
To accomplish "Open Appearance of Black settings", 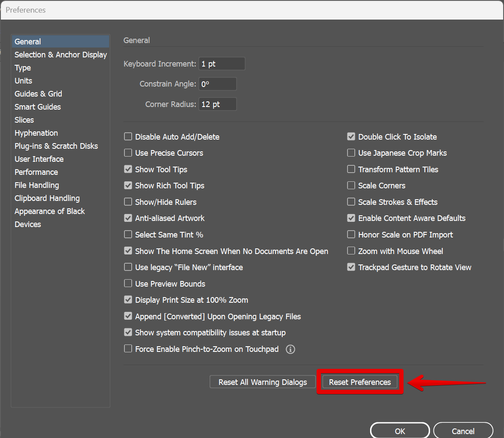I will tap(50, 211).
